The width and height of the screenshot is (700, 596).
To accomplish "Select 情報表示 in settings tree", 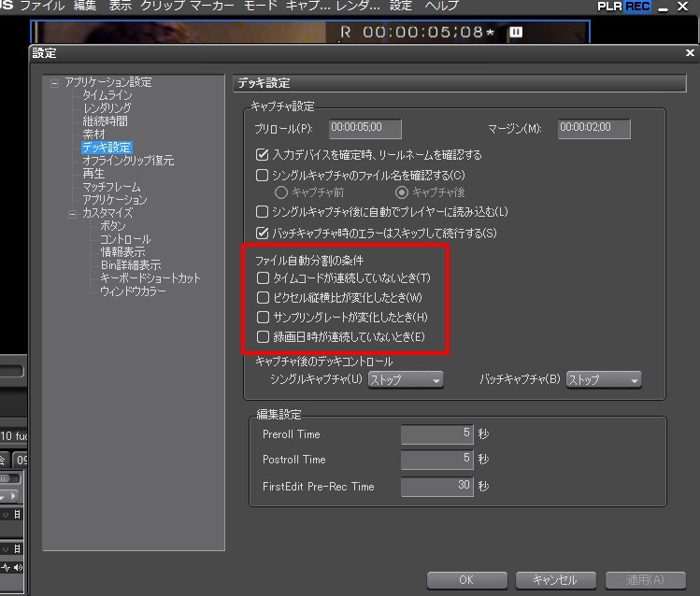I will click(x=122, y=252).
